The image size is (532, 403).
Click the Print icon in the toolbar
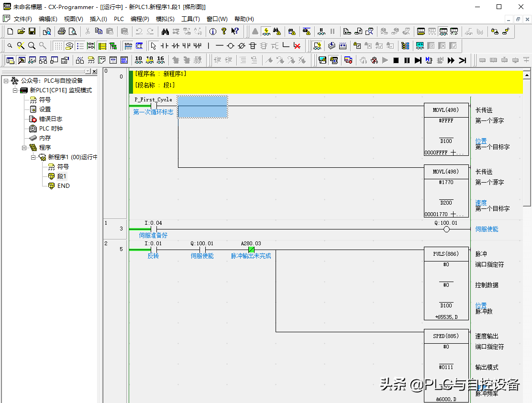[x=61, y=32]
